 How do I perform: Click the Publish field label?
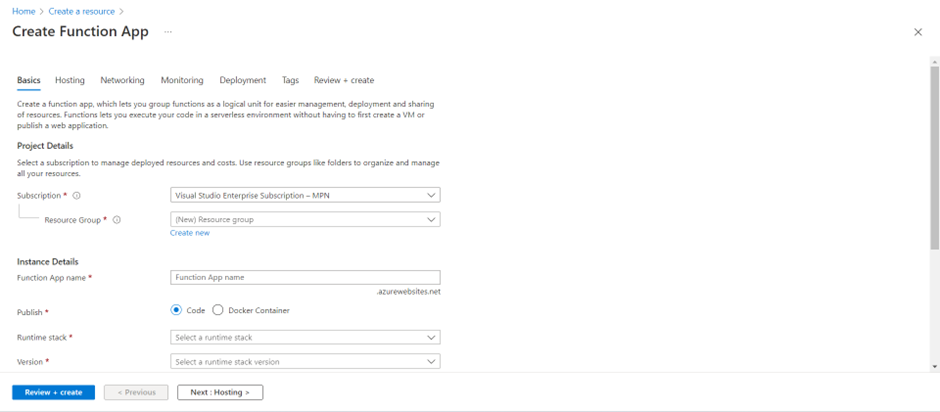[x=30, y=312]
